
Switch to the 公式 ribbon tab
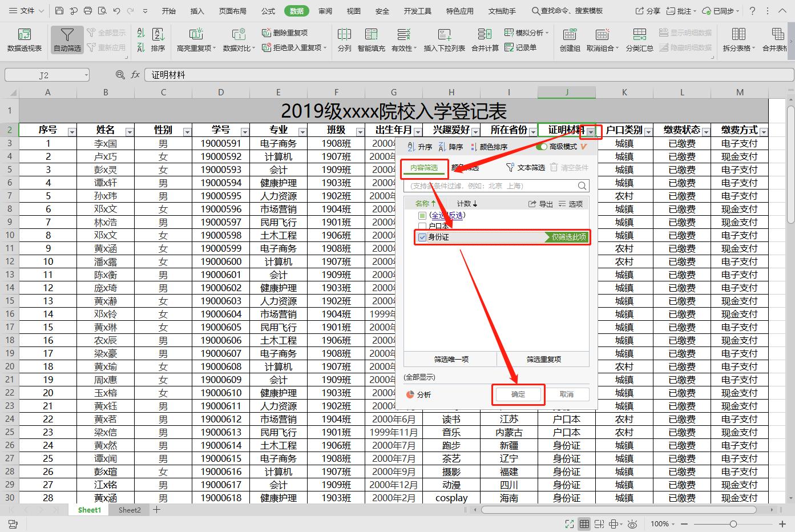(x=267, y=10)
